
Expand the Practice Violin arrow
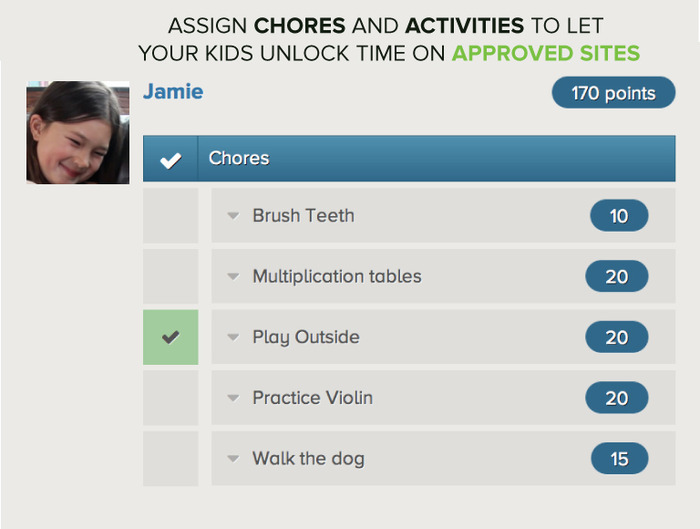[233, 398]
